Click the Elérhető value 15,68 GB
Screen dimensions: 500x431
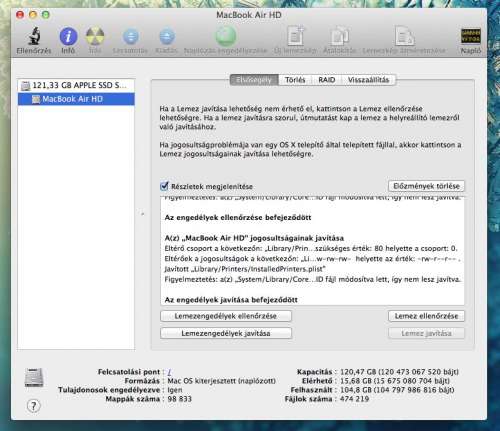click(395, 381)
